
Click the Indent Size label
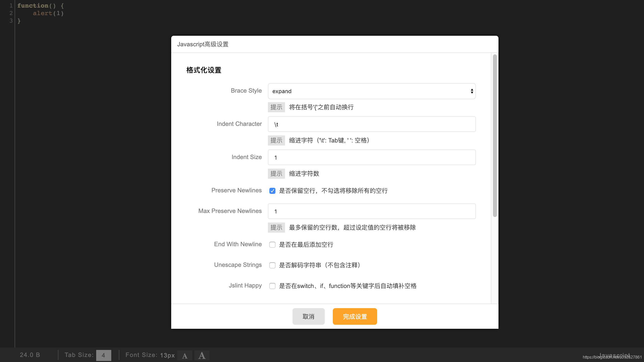pos(246,157)
